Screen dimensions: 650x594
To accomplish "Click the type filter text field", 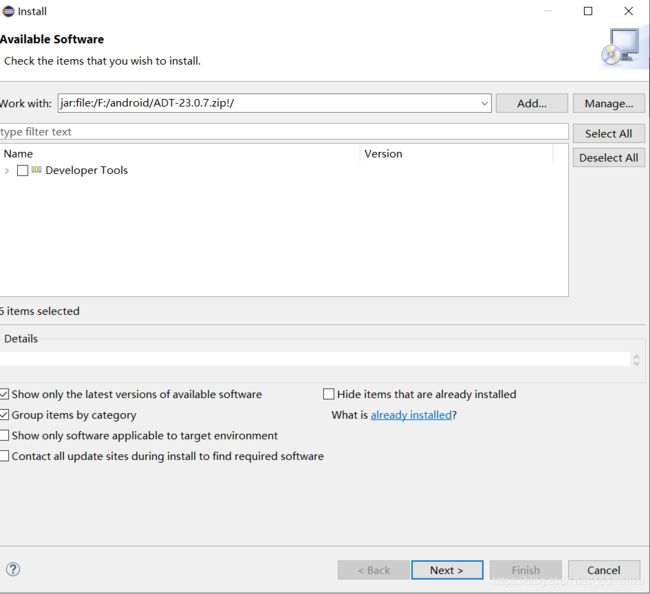I will [x=284, y=132].
